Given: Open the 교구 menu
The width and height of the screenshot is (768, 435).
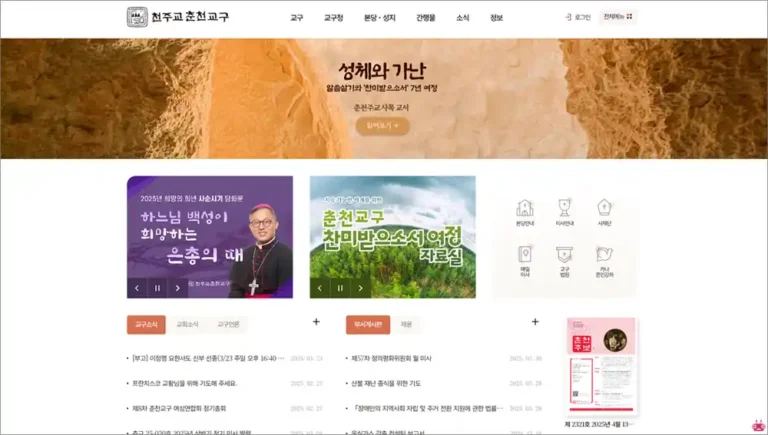Looking at the screenshot, I should (x=296, y=18).
